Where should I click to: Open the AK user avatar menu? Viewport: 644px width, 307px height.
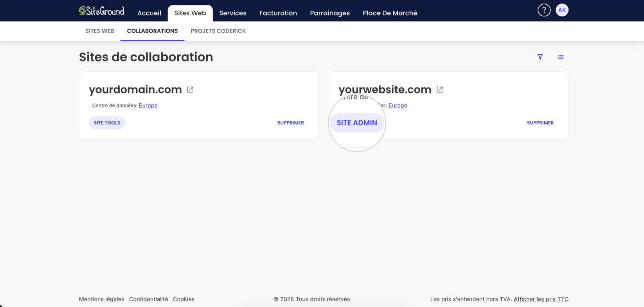[562, 10]
